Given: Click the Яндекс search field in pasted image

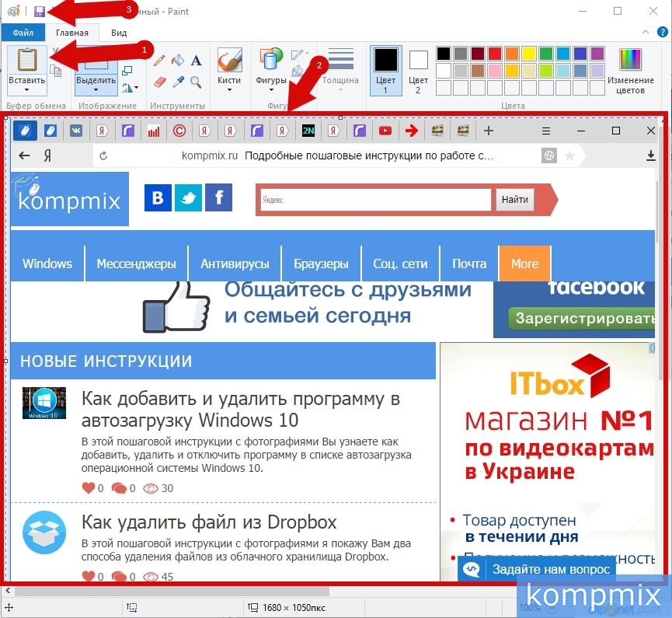Looking at the screenshot, I should pyautogui.click(x=375, y=200).
